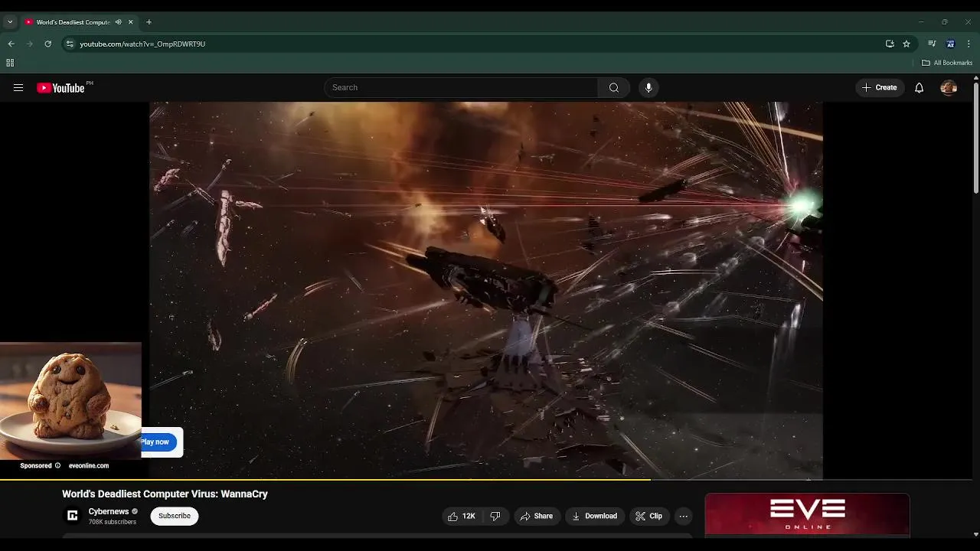Go to YouTube home via logo
980x551 pixels.
[x=60, y=88]
